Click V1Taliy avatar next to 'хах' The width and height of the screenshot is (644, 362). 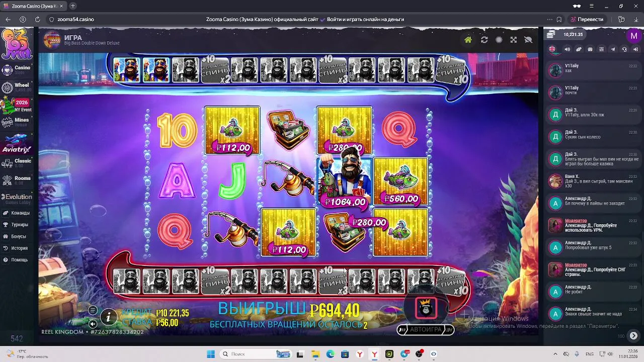555,70
